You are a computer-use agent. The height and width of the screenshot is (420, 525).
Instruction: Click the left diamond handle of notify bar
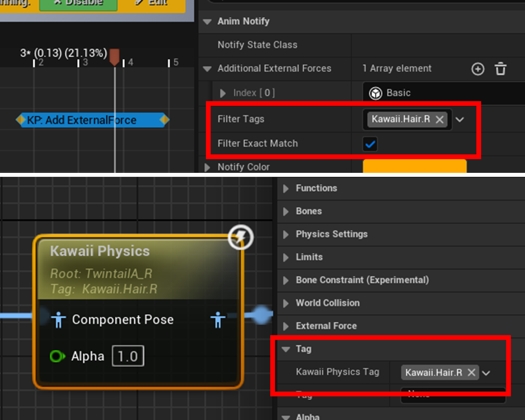click(21, 120)
